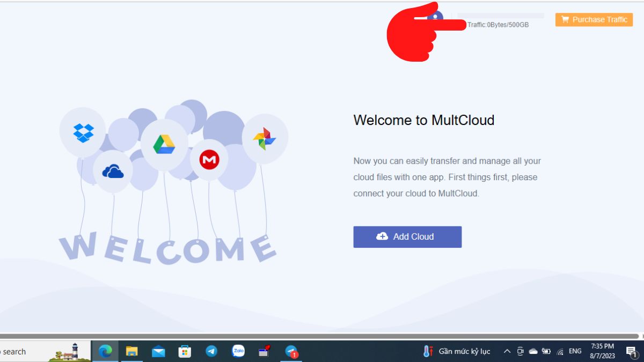The width and height of the screenshot is (644, 362).
Task: Click the shopping cart icon on Purchase Traffic
Action: click(566, 19)
